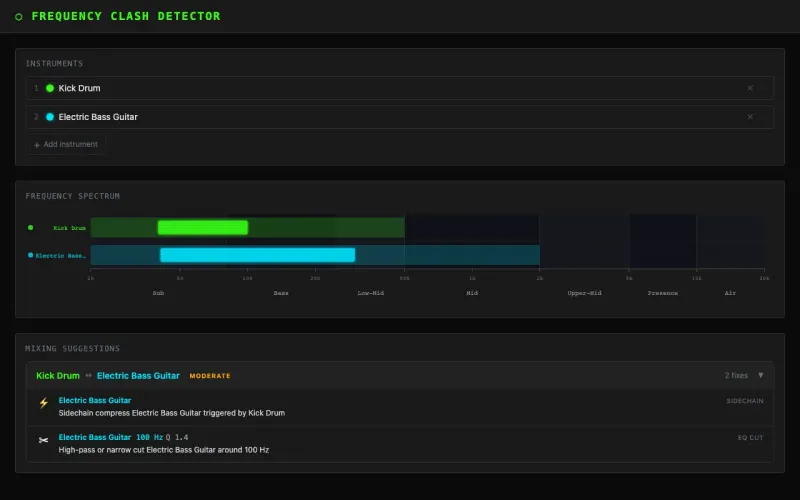The width and height of the screenshot is (800, 500).
Task: Click the bright cyan Electric Bass frequency bar
Action: click(257, 255)
